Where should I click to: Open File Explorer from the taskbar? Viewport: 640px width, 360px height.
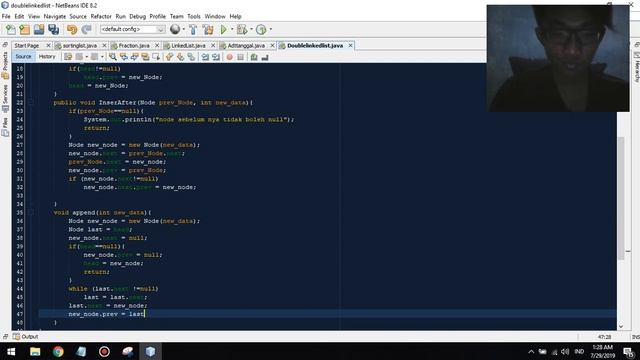point(35,351)
